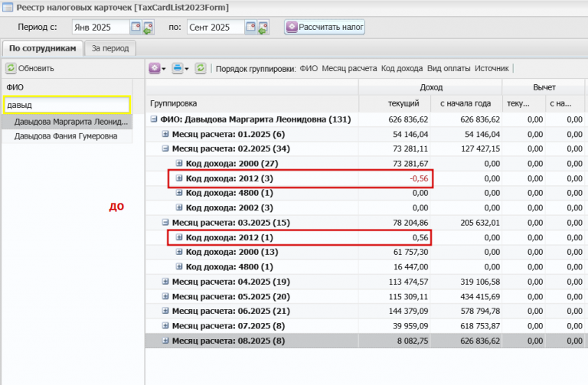The image size is (588, 385).
Task: Click green arrow icon next to Янв 2025 field
Action: point(148,28)
